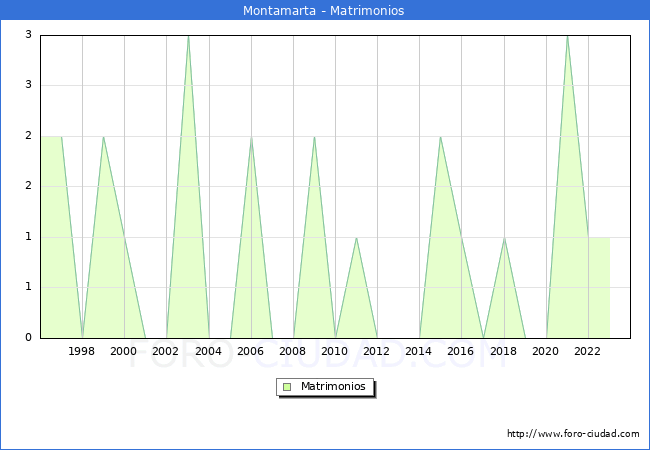This screenshot has width=650, height=450.
Task: Click the 1998 x-axis label
Action: point(81,351)
